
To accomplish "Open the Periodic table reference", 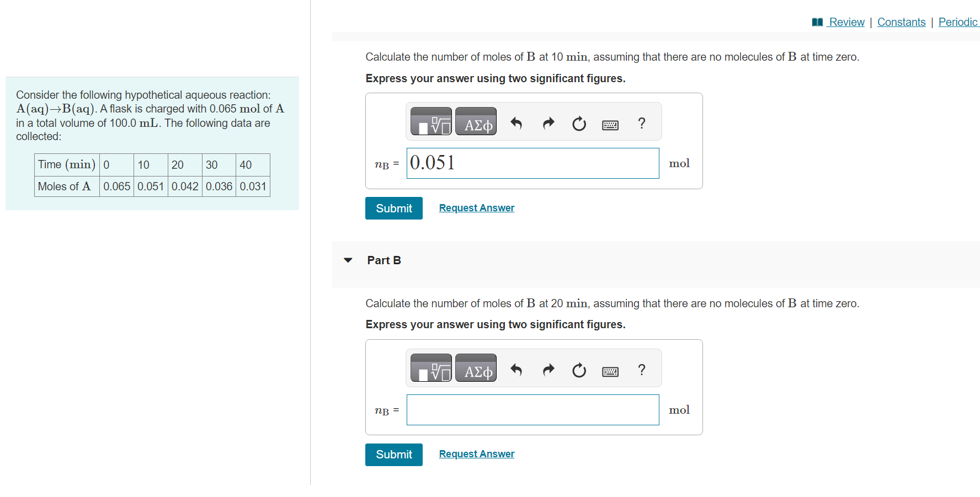I will click(958, 22).
